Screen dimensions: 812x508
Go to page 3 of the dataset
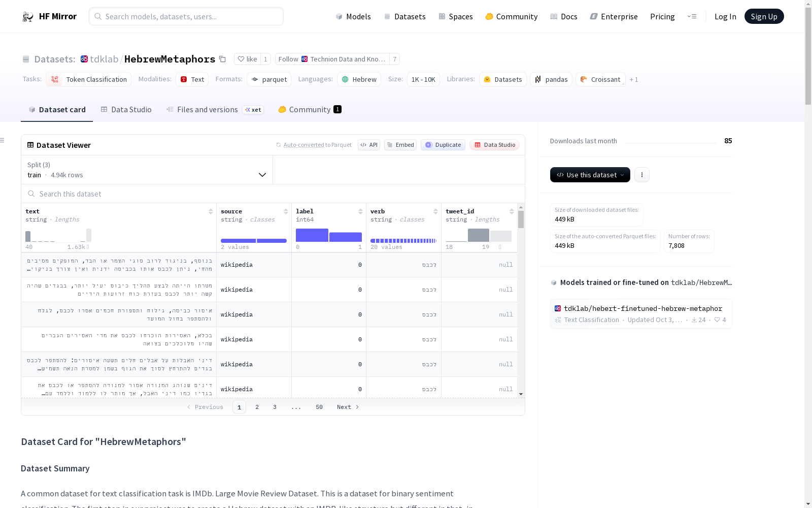[275, 407]
